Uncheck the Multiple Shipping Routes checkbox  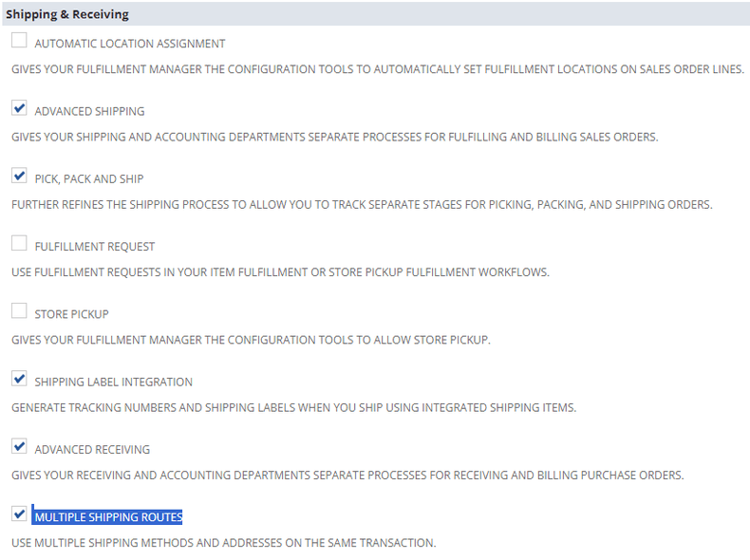click(x=19, y=514)
